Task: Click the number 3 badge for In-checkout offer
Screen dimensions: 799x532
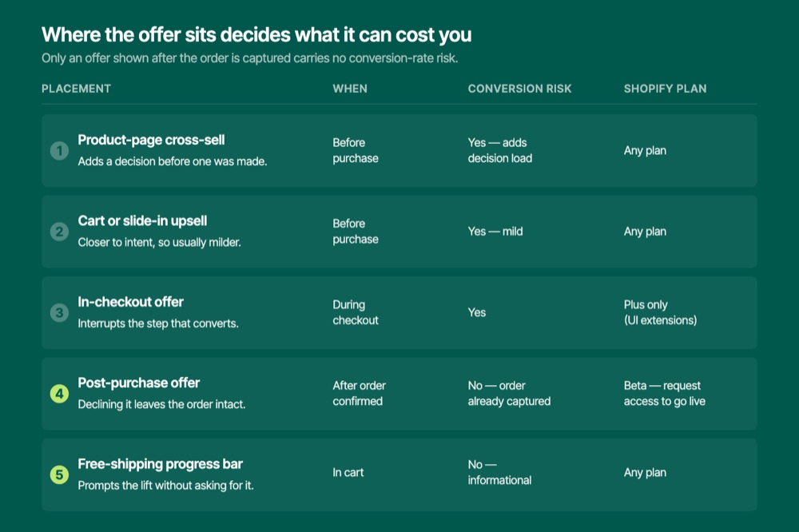Action: [59, 313]
